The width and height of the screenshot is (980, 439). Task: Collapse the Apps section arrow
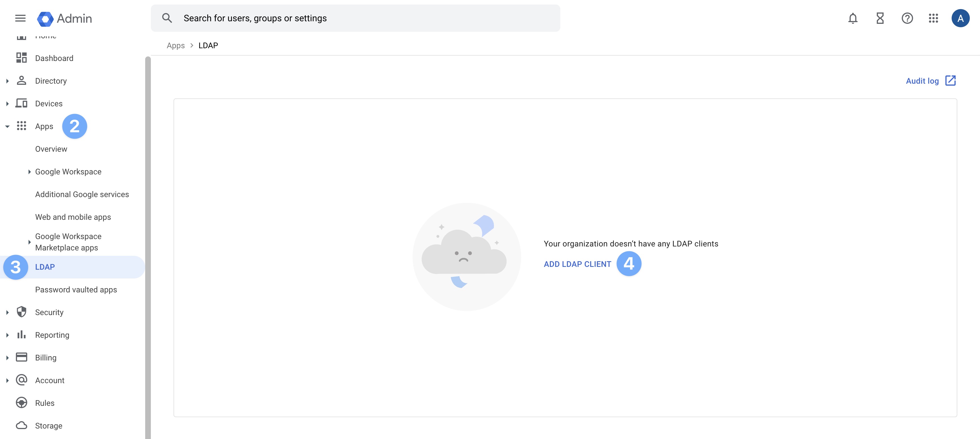pos(7,126)
